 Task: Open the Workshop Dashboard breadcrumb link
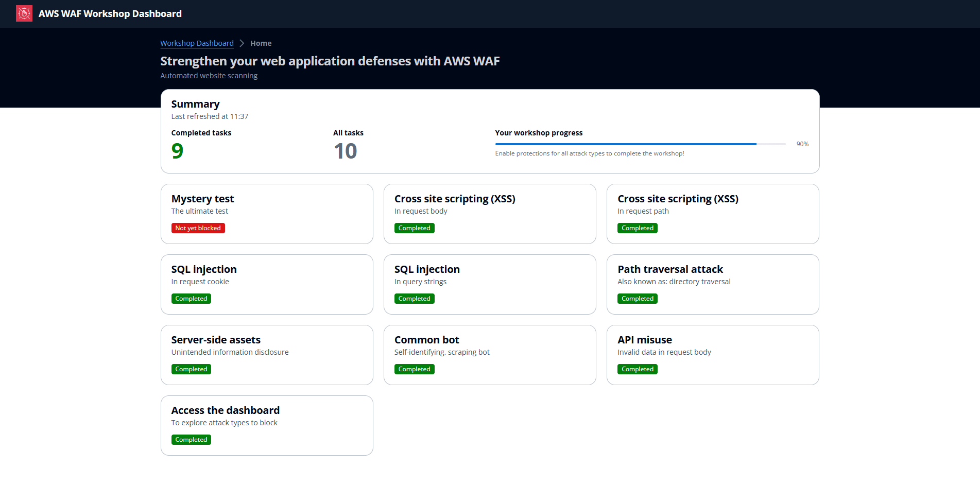point(197,43)
